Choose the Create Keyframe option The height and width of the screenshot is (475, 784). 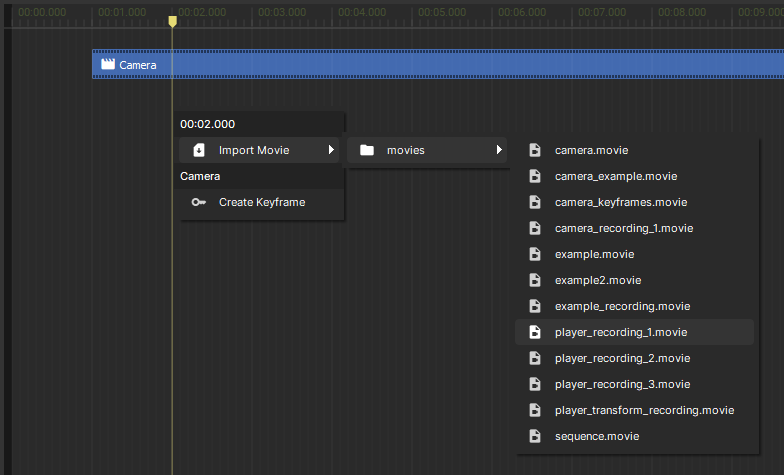click(x=262, y=202)
